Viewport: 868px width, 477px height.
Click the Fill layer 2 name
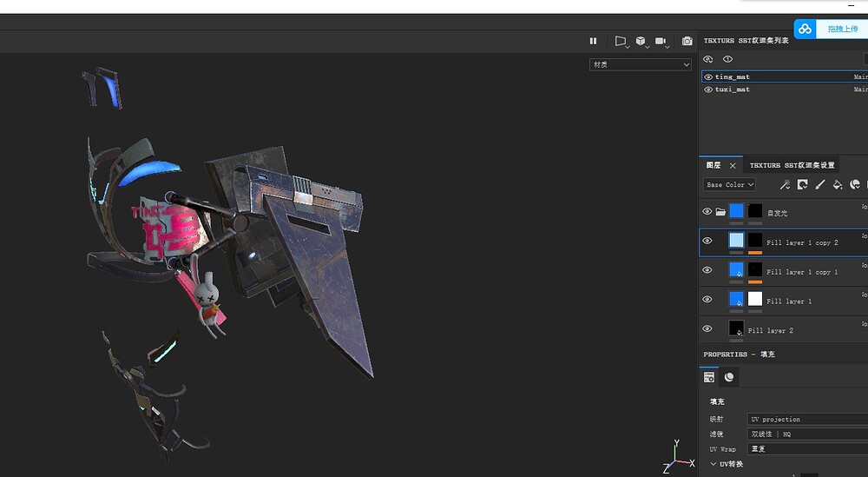coord(771,331)
